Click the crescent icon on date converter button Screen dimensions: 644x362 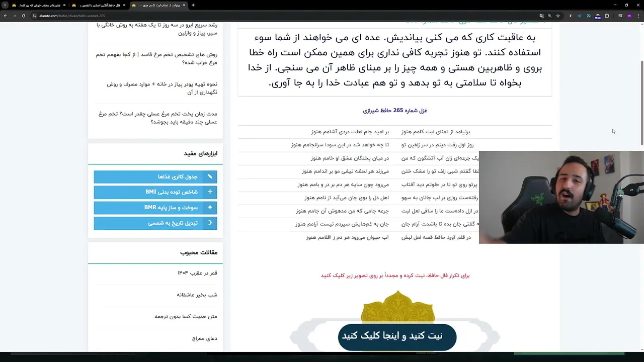210,223
